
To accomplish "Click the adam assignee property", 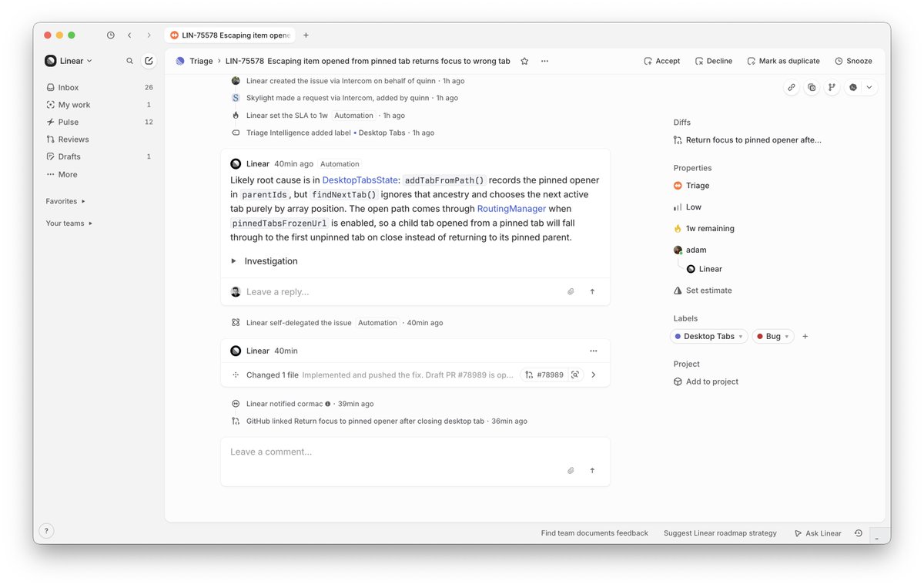I will point(690,250).
